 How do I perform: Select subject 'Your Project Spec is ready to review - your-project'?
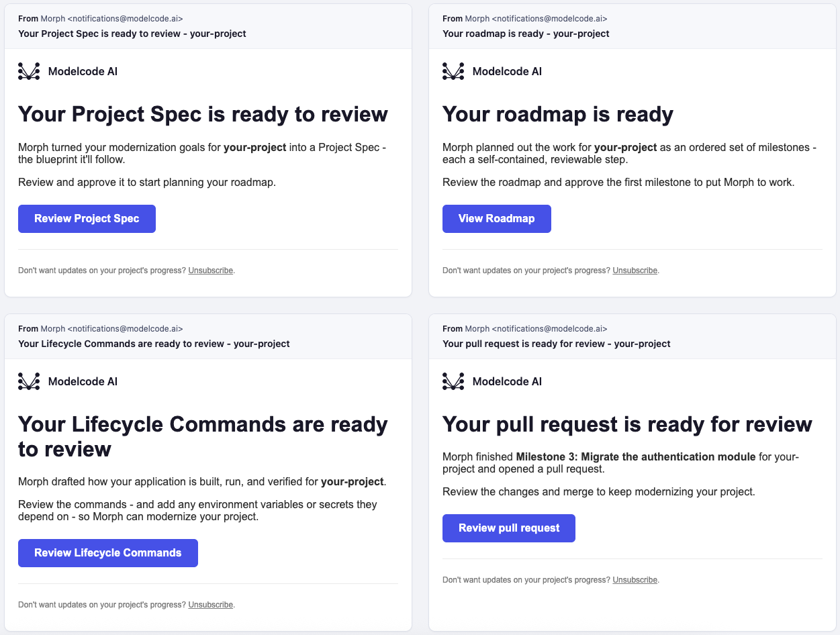pos(132,34)
